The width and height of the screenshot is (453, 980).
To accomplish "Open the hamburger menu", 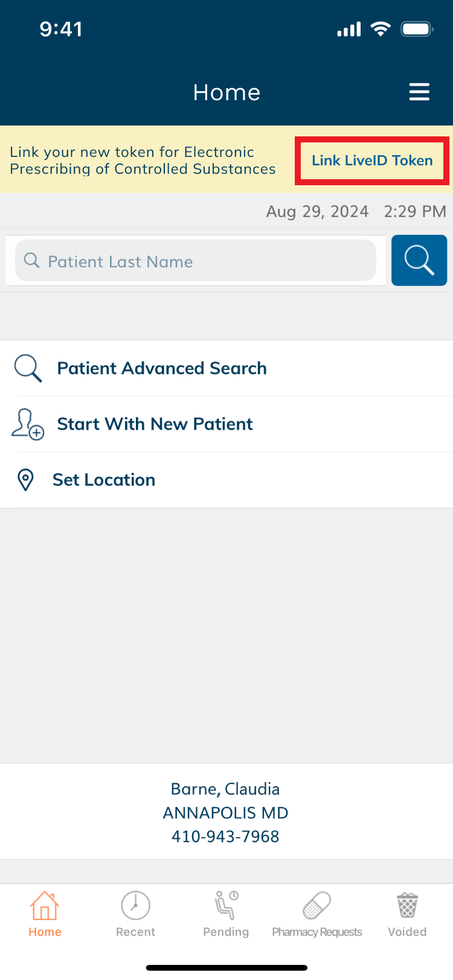I will pos(419,92).
